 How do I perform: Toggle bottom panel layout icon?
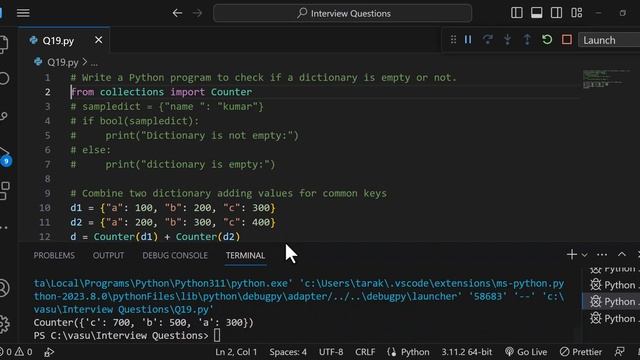click(537, 13)
